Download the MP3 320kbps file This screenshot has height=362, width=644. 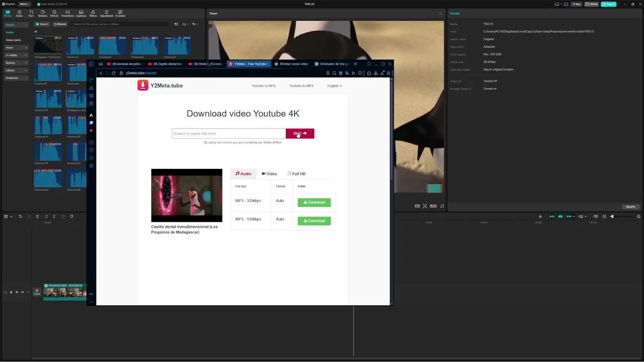point(314,202)
